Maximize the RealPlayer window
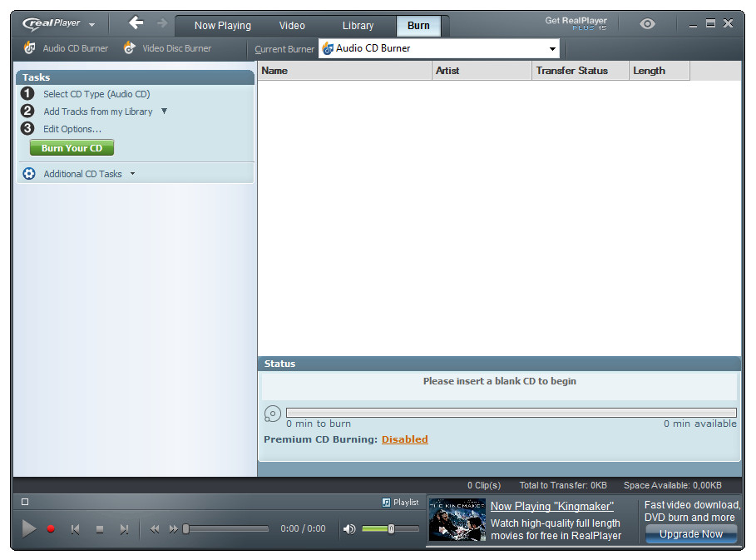 pyautogui.click(x=710, y=22)
